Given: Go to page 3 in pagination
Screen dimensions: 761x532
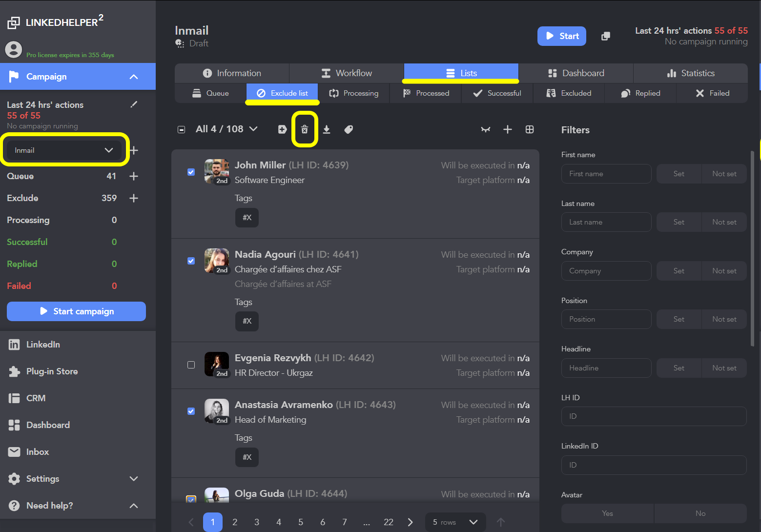Looking at the screenshot, I should pos(257,522).
